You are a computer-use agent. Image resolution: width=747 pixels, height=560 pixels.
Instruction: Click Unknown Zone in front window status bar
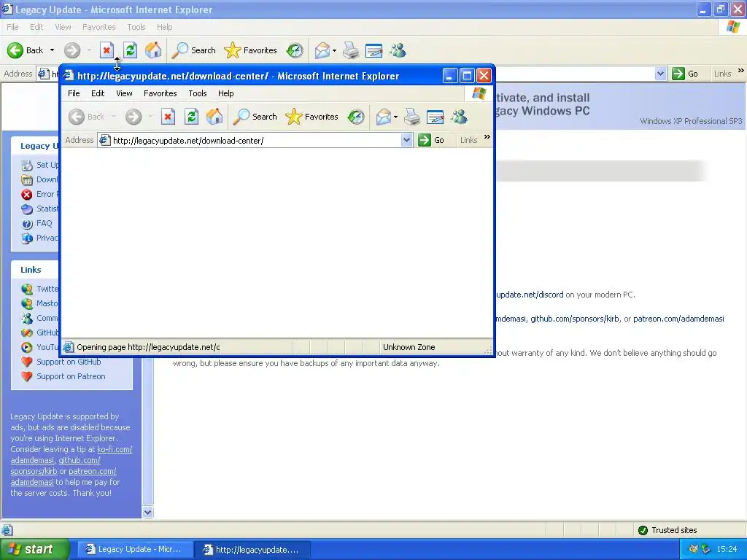tap(409, 347)
